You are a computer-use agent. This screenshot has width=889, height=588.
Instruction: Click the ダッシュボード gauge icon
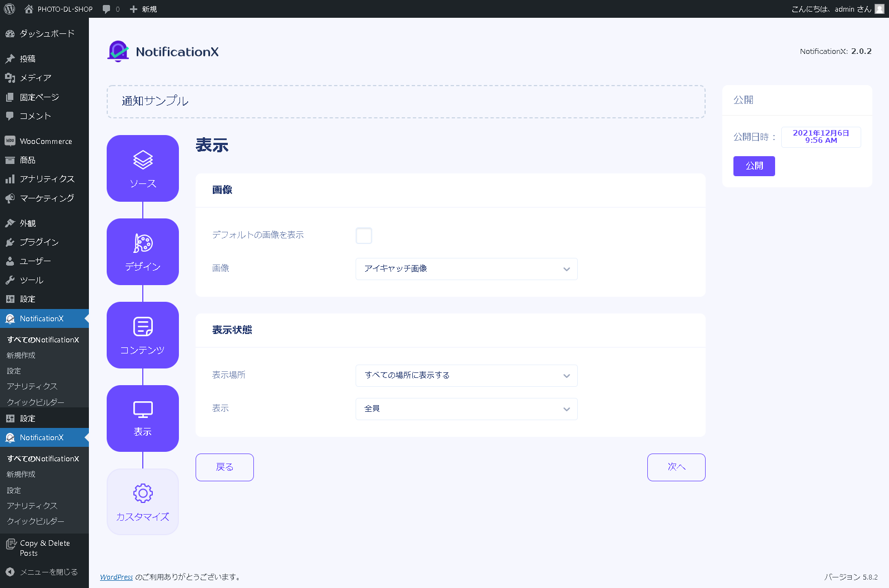(x=10, y=33)
